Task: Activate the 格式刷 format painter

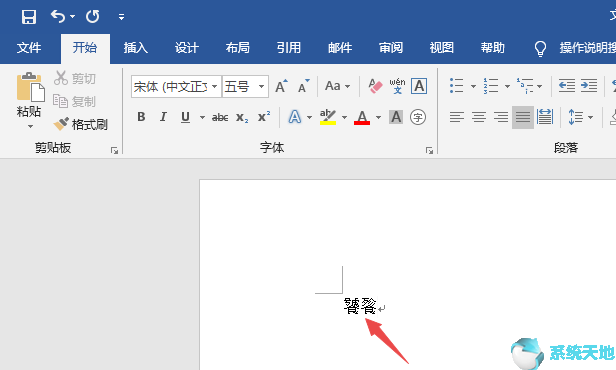Action: pyautogui.click(x=81, y=125)
